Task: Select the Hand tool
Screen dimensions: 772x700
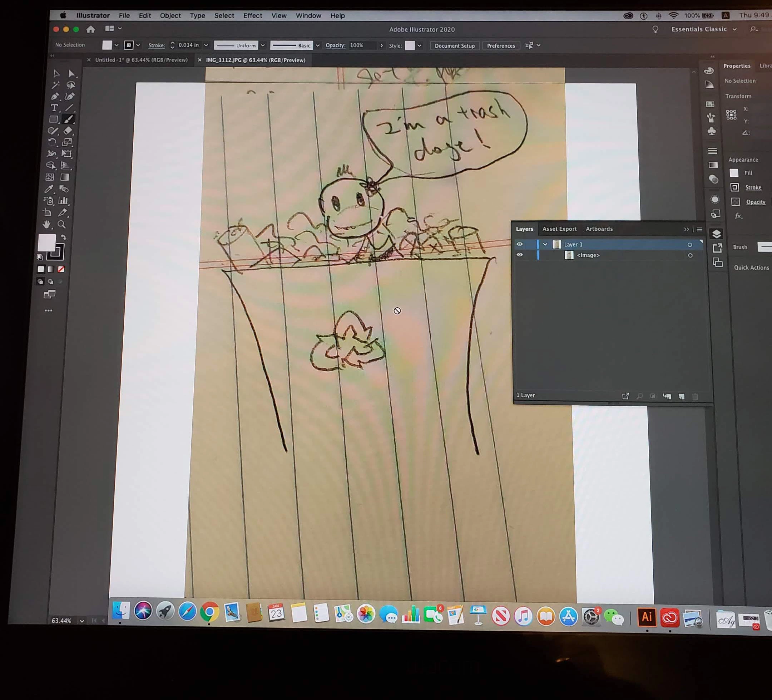Action: pos(47,225)
